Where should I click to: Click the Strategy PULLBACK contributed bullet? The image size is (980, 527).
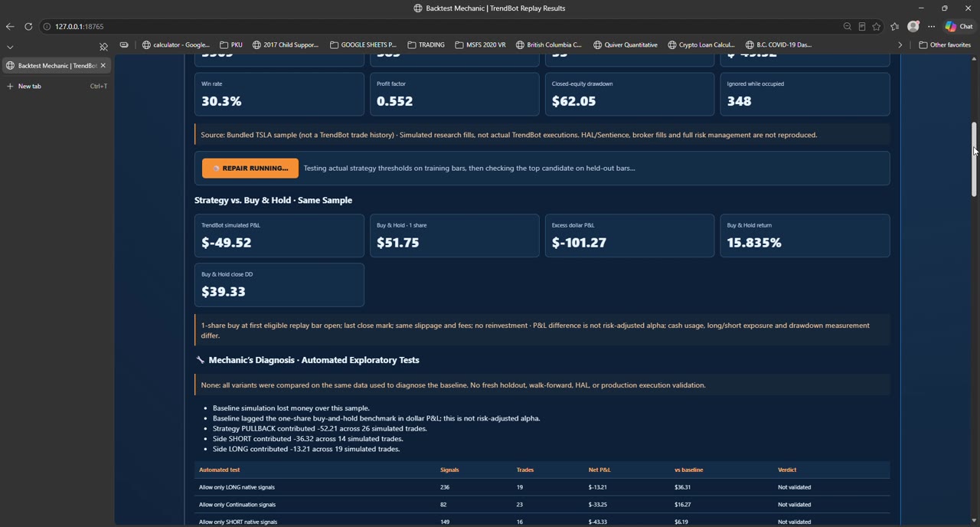[x=320, y=428]
